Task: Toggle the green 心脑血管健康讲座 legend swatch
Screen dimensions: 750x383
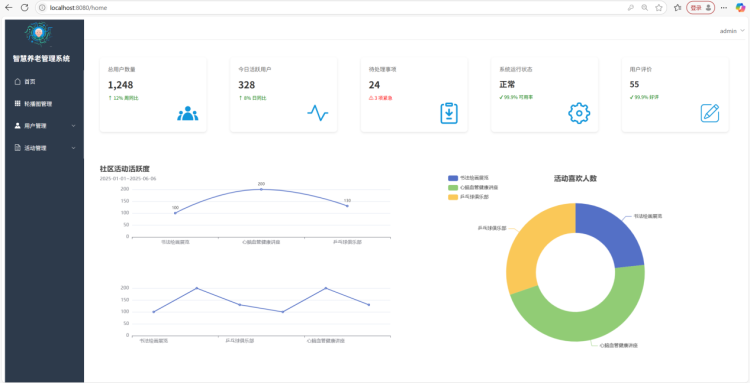Action: tap(453, 187)
